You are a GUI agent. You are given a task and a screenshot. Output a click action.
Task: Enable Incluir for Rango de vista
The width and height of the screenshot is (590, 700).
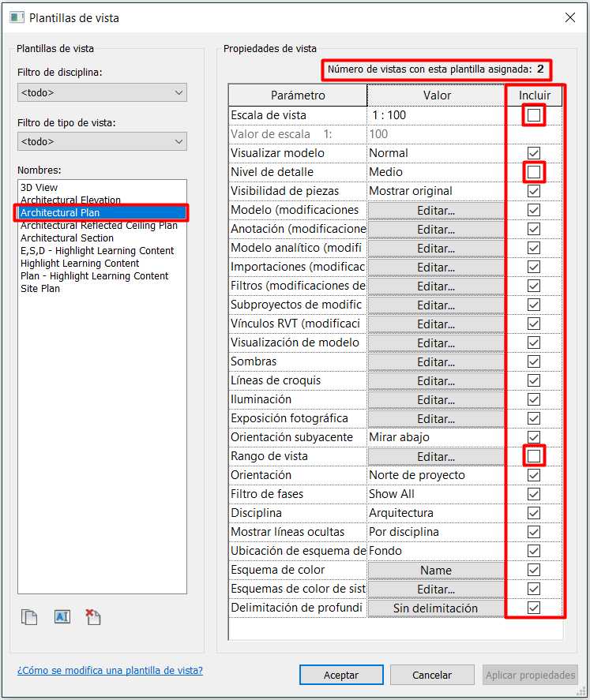(534, 456)
